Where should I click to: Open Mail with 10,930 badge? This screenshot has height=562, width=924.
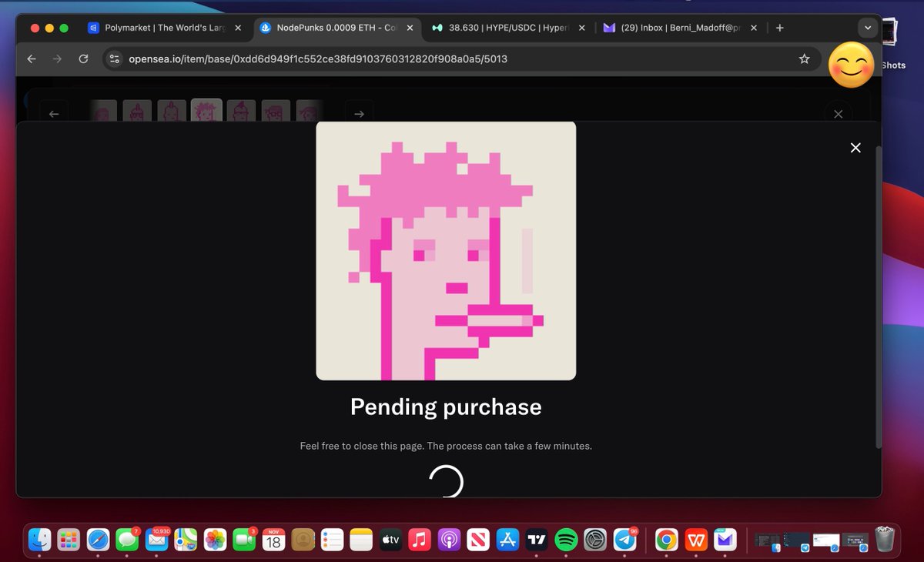[156, 540]
